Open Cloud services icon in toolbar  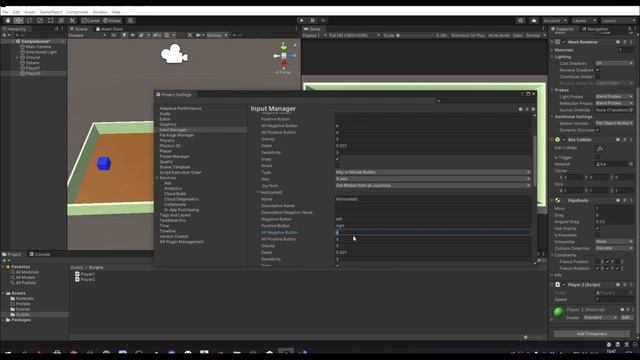[534, 20]
